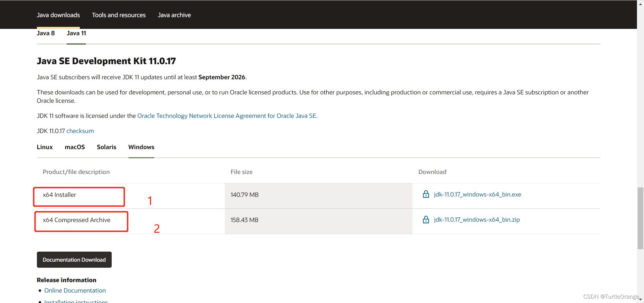Click the Download column header
Screen dimensions: 644x303
432,172
